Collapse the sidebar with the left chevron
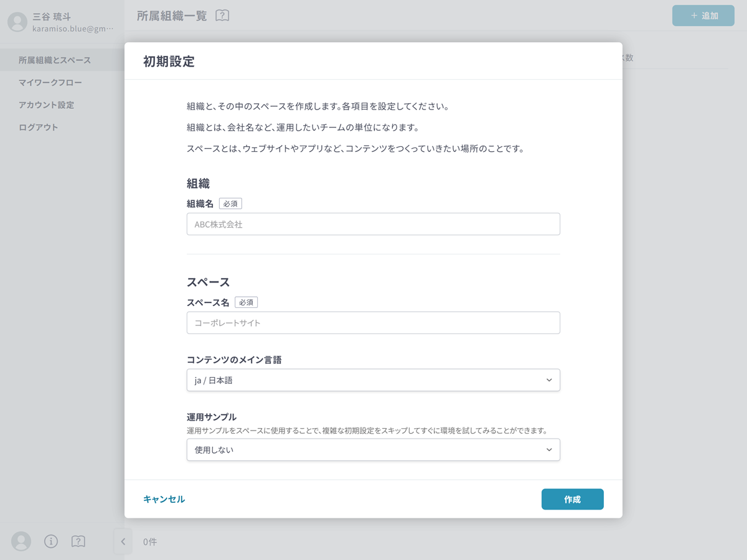The width and height of the screenshot is (747, 560). pyautogui.click(x=123, y=541)
